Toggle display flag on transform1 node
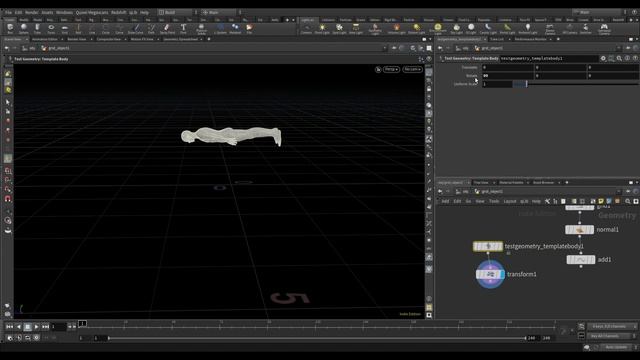Viewport: 640px width, 360px height. click(501, 274)
